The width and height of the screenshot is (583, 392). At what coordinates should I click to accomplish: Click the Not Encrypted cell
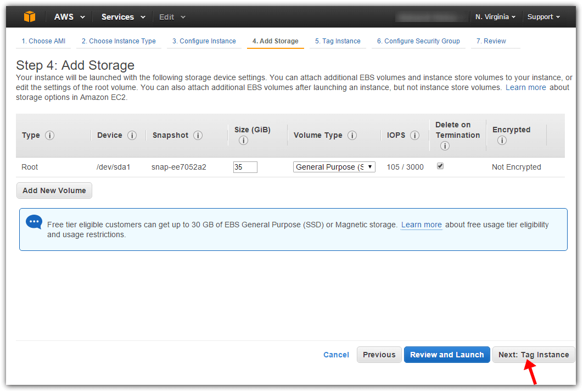pyautogui.click(x=517, y=167)
